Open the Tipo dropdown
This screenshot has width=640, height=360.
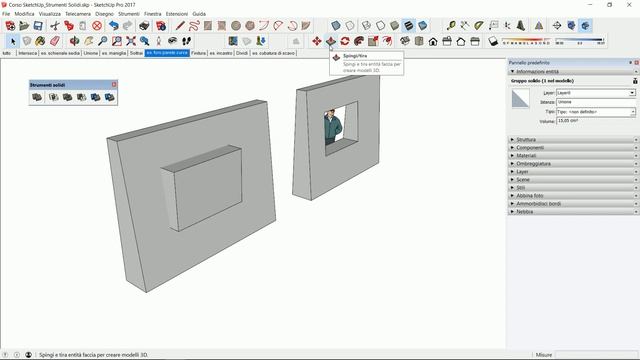click(633, 112)
